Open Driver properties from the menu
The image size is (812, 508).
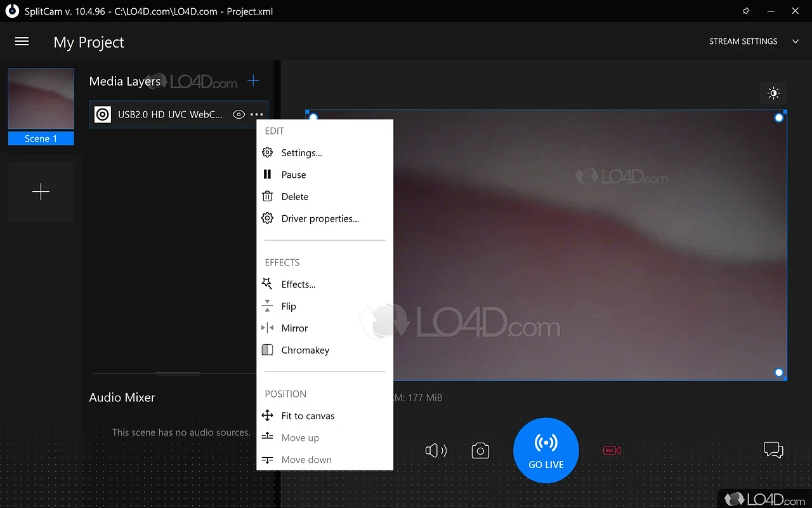(x=320, y=218)
